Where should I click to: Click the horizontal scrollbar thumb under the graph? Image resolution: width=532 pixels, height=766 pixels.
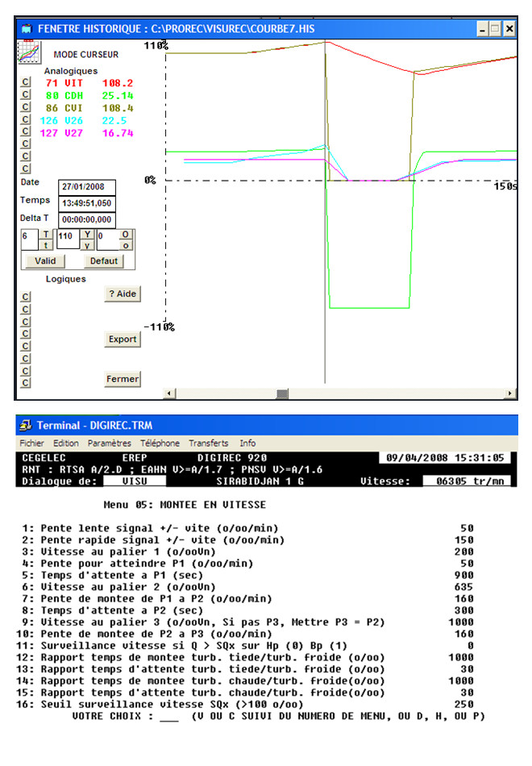pos(282,393)
